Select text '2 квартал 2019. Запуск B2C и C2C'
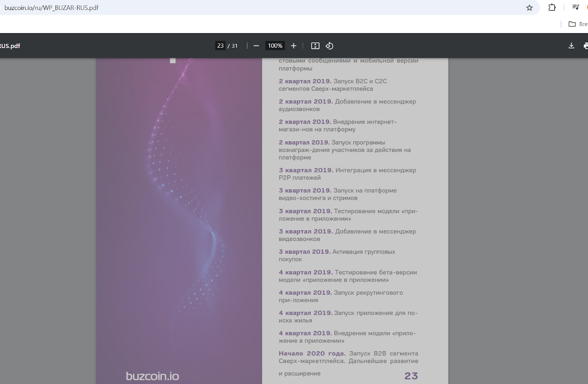This screenshot has width=588, height=384. point(333,81)
